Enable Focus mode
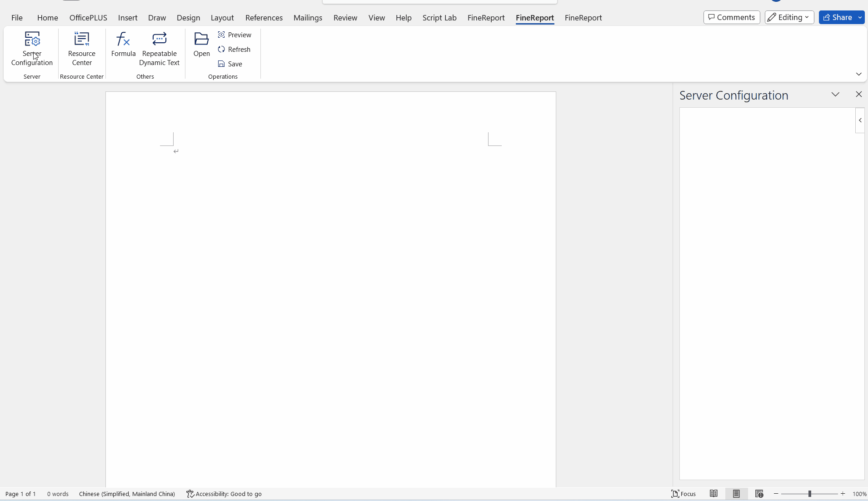 (x=684, y=494)
